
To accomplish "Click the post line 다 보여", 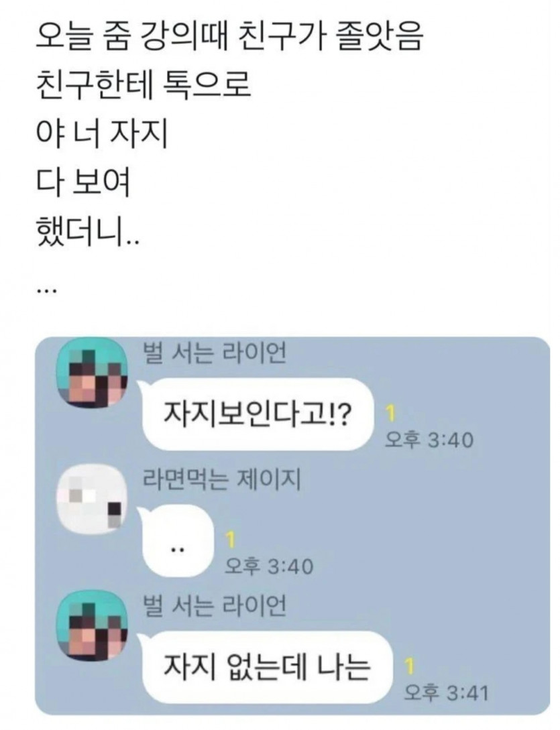I will (83, 182).
